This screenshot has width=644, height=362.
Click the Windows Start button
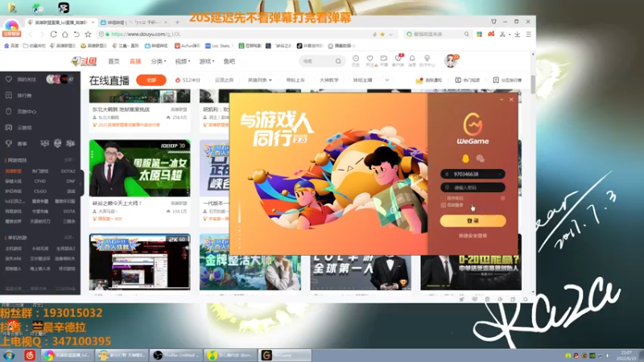pos(9,355)
